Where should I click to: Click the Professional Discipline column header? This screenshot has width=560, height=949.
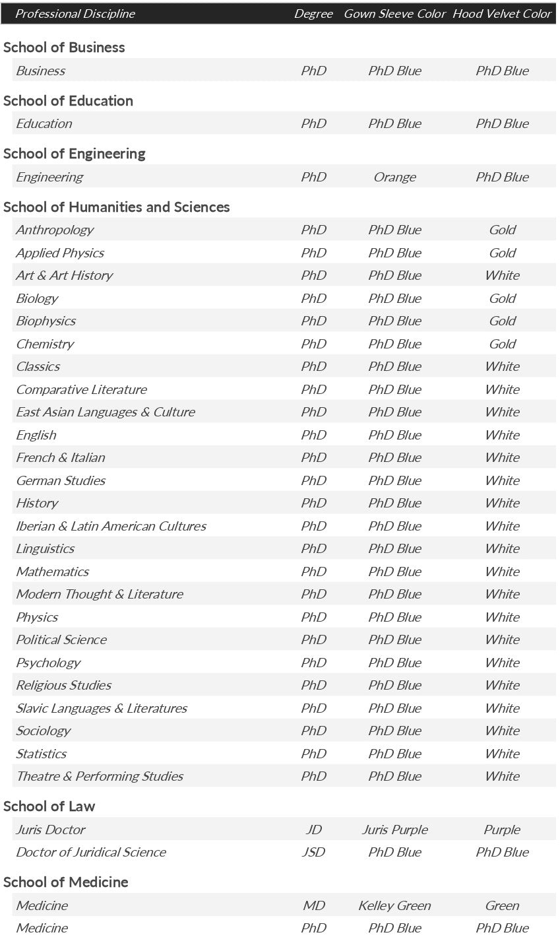(x=75, y=14)
